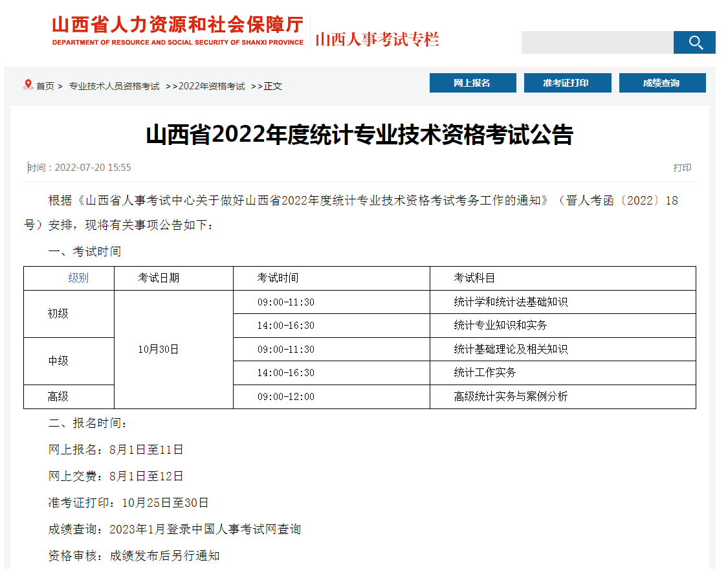Click the 10月30日 exam date cell
Screen dimensions: 728x569
pos(159,349)
